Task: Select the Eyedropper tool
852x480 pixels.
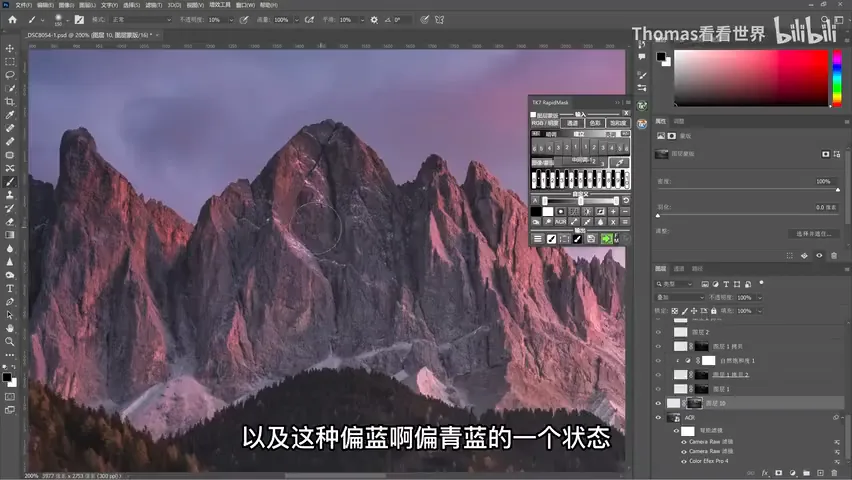Action: tap(10, 115)
